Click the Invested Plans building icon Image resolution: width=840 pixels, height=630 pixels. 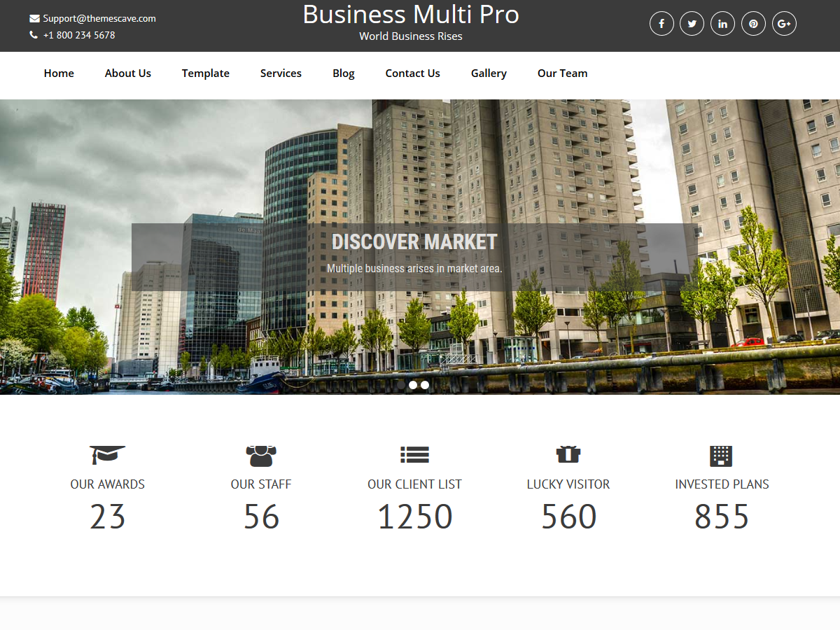click(x=722, y=455)
